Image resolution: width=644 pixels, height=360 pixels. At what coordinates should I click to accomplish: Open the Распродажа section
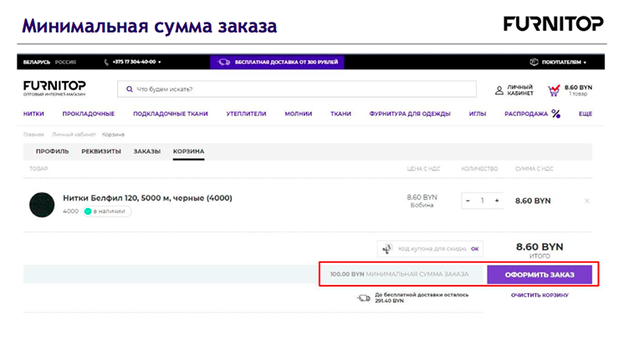pos(526,114)
